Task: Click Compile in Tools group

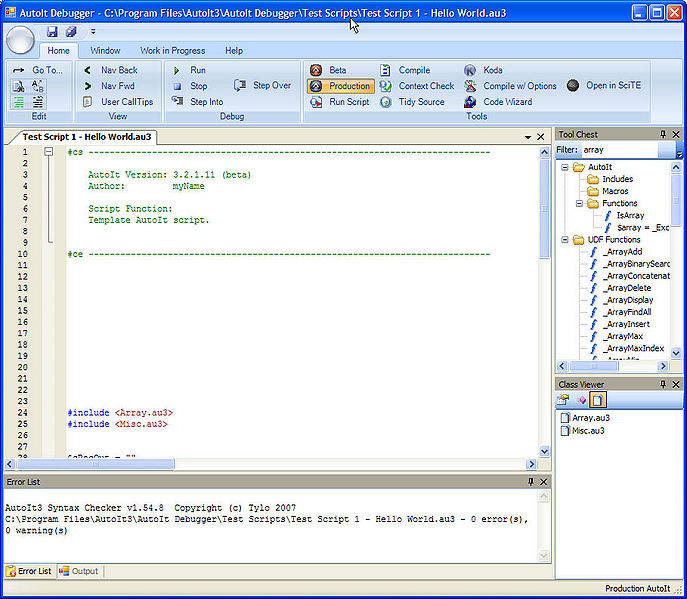Action: (405, 70)
